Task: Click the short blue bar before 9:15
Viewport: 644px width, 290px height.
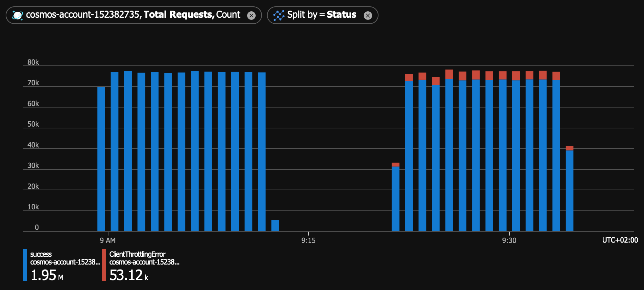Action: (275, 226)
